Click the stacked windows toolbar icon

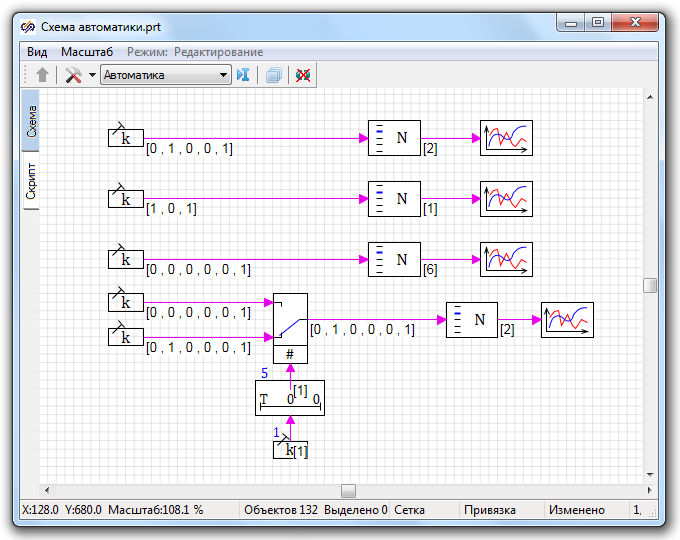click(x=274, y=75)
